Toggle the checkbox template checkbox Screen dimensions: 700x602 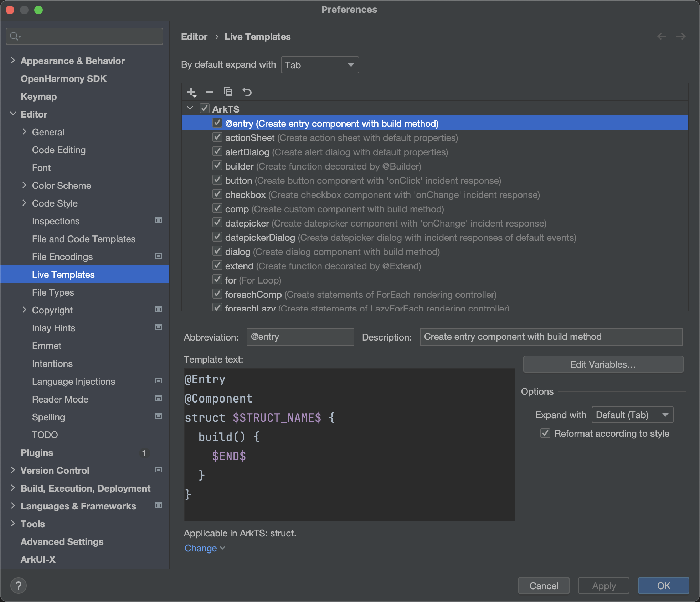point(217,194)
